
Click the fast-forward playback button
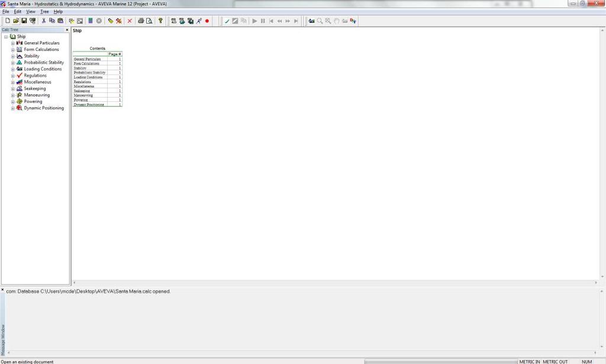(x=288, y=21)
